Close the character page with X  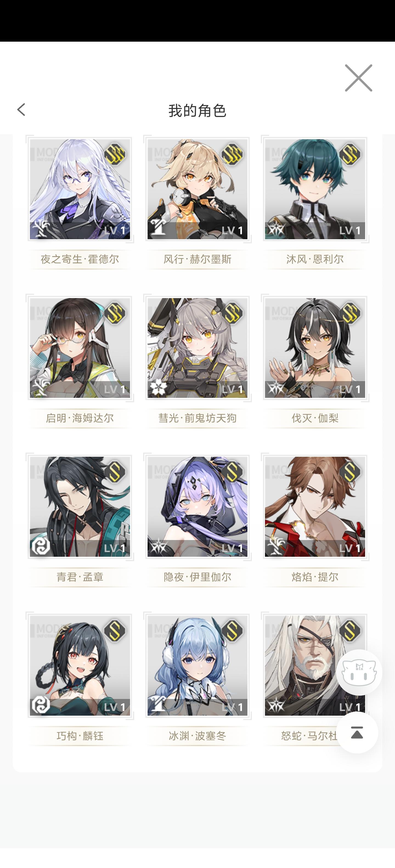coord(358,78)
